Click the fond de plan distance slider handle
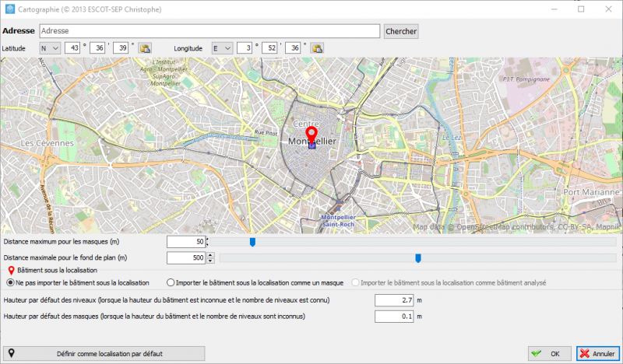 (x=418, y=257)
